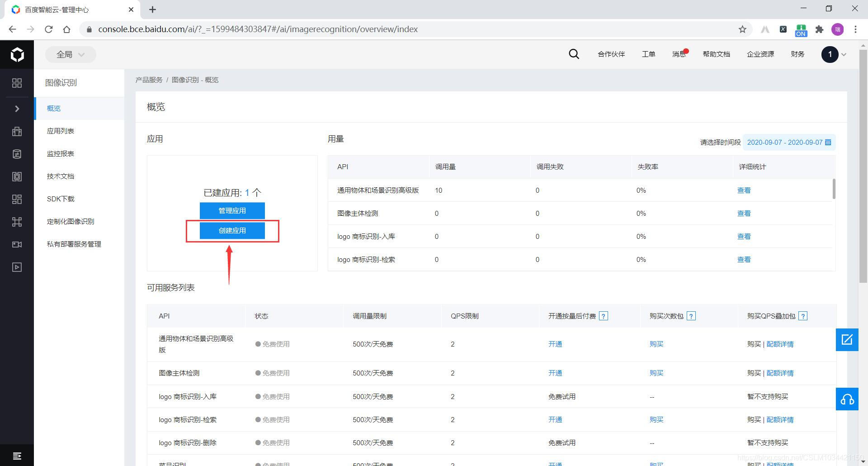868x466 pixels.
Task: Open 工单 in top navigation
Action: click(648, 54)
